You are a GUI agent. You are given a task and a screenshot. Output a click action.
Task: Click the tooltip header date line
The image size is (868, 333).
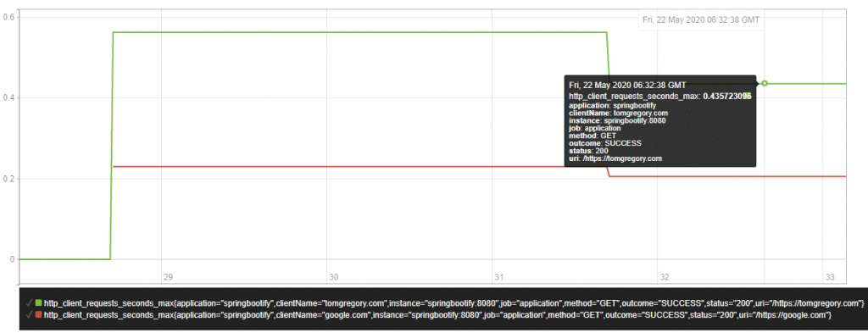[628, 86]
